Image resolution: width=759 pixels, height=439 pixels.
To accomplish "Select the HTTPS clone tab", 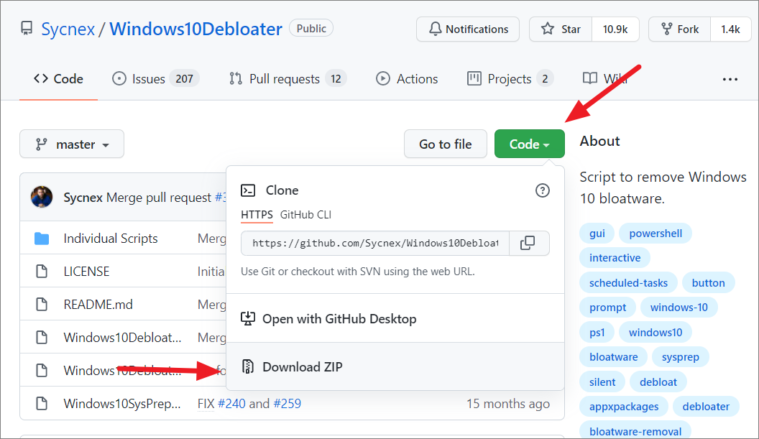I will tap(257, 214).
